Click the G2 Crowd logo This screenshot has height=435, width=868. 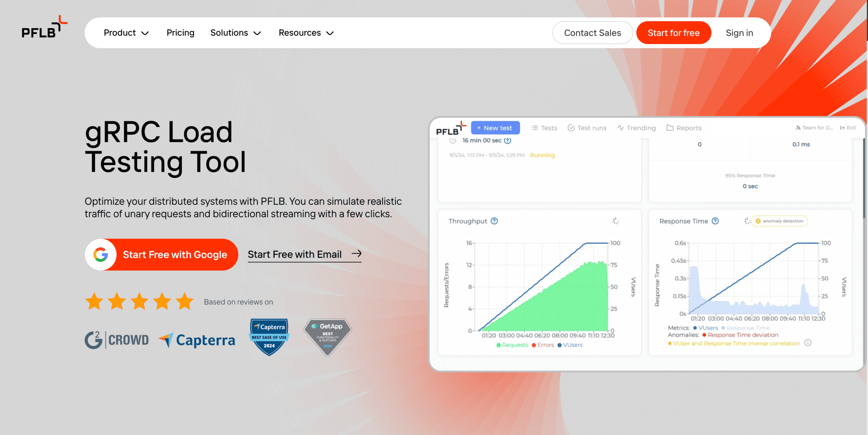pos(116,340)
